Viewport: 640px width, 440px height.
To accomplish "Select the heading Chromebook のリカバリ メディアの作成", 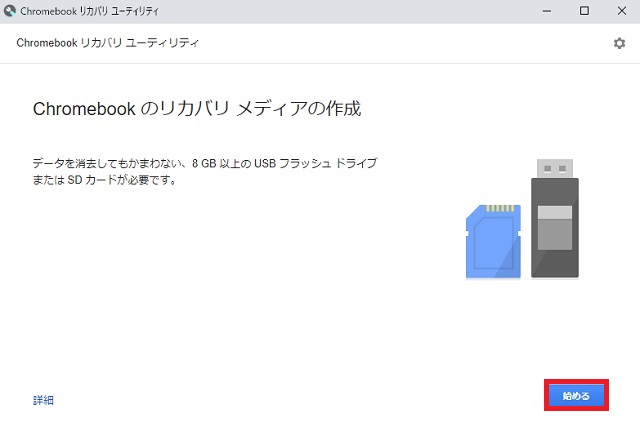I will click(197, 109).
